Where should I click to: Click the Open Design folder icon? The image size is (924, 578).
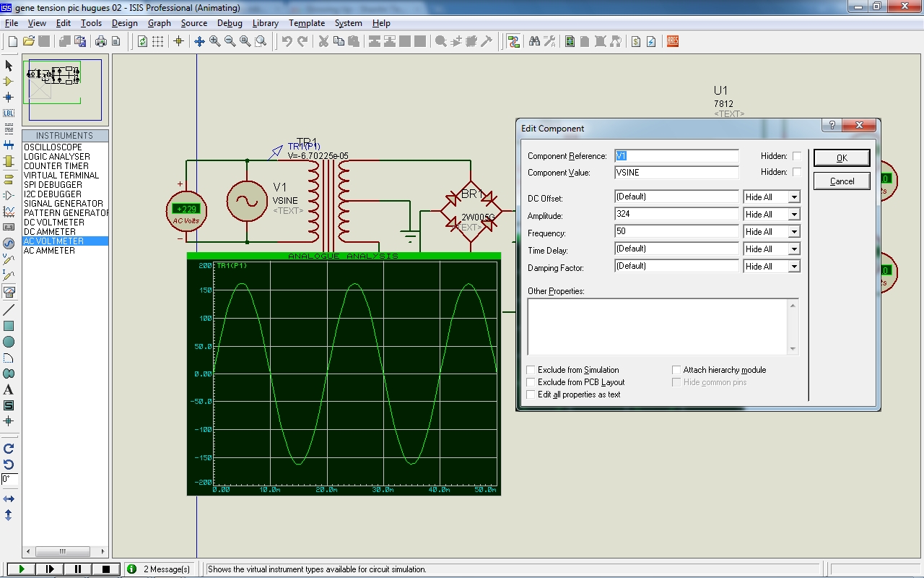tap(29, 41)
